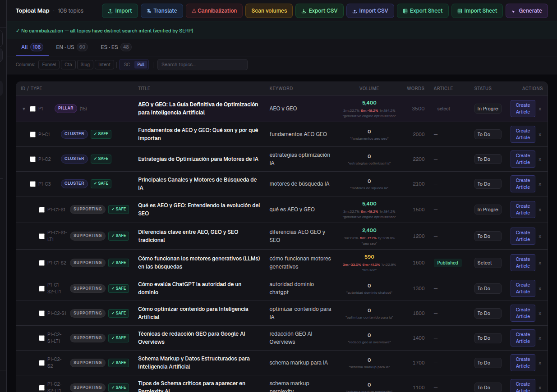
Task: Switch to the ES · ES tab
Action: pos(116,47)
